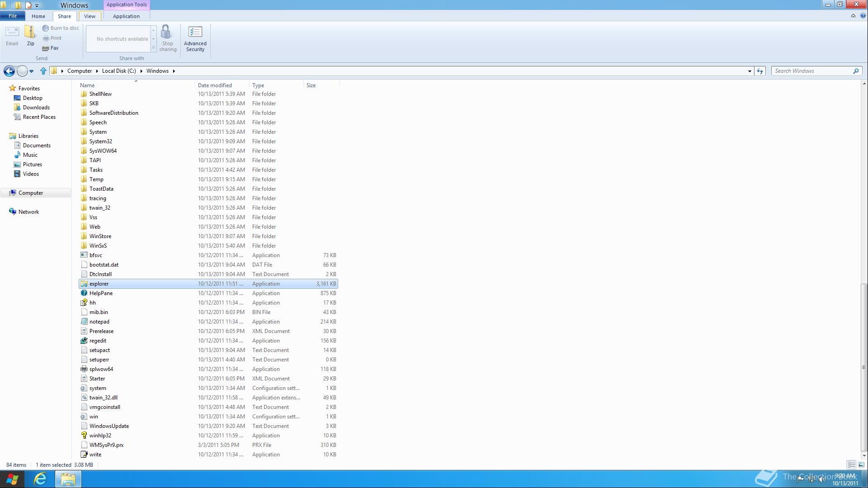Switch to details view layout icon
The height and width of the screenshot is (488, 868).
click(x=851, y=465)
